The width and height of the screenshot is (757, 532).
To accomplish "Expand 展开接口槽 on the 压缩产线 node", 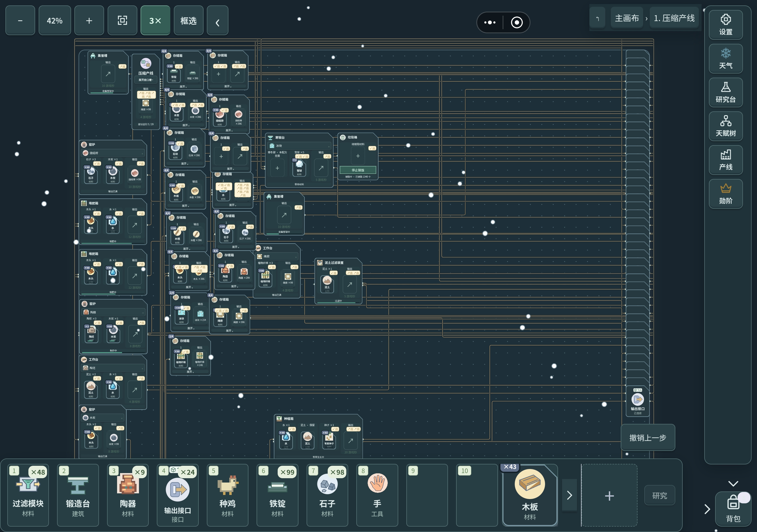I will click(x=145, y=80).
